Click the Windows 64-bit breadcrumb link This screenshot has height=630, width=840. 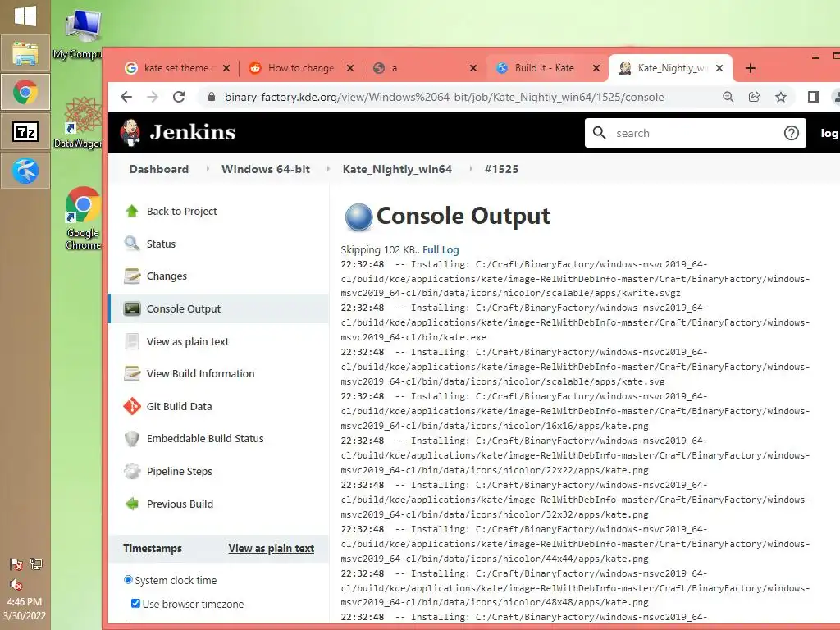click(x=266, y=169)
